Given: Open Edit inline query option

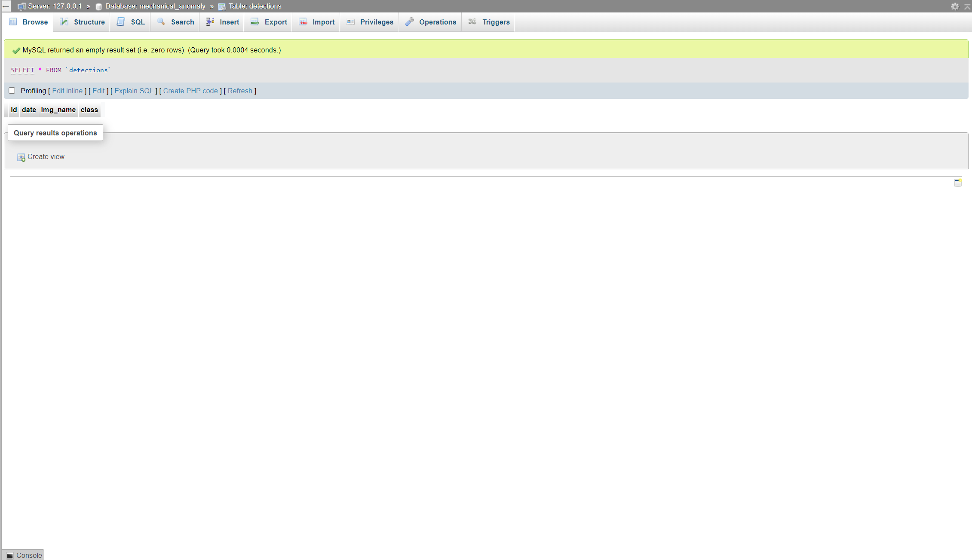Looking at the screenshot, I should [x=67, y=91].
